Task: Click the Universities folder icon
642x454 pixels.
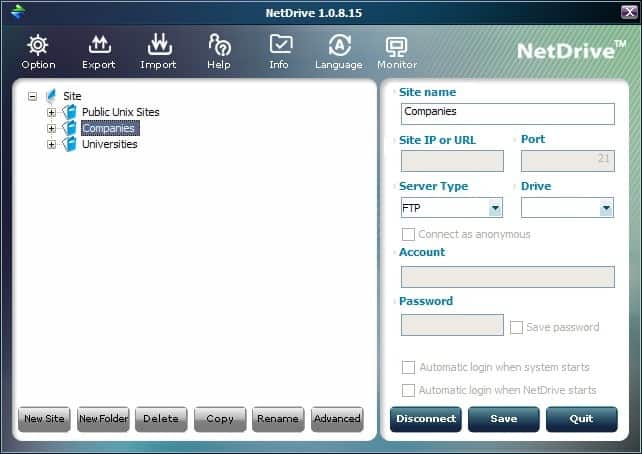Action: [70, 144]
